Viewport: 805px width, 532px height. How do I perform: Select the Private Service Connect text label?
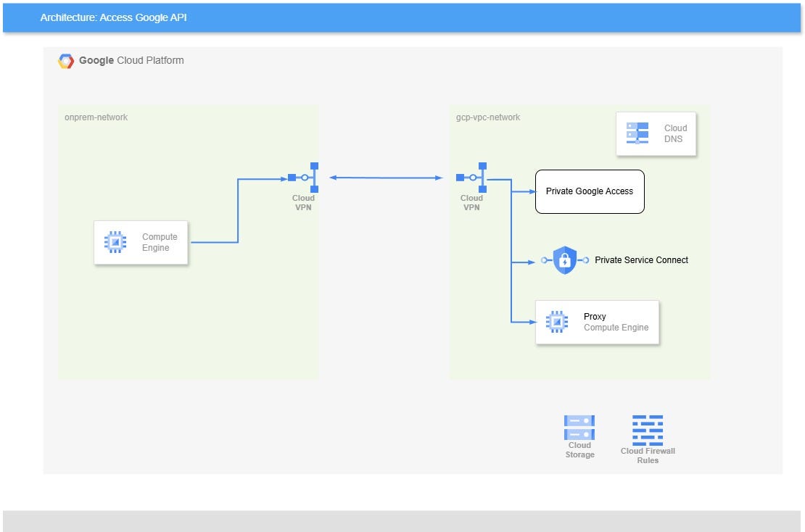coord(641,259)
